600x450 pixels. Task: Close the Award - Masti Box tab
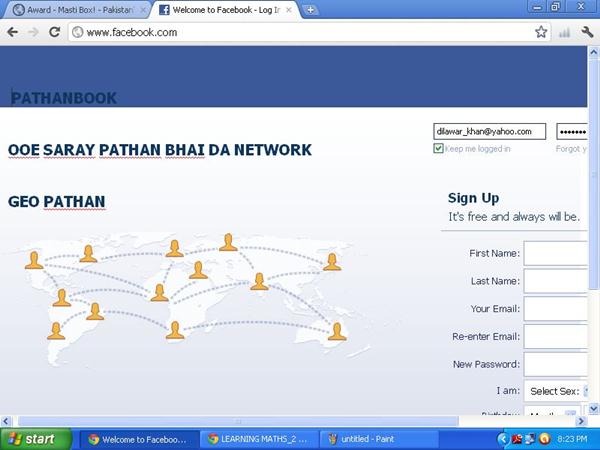pyautogui.click(x=143, y=10)
